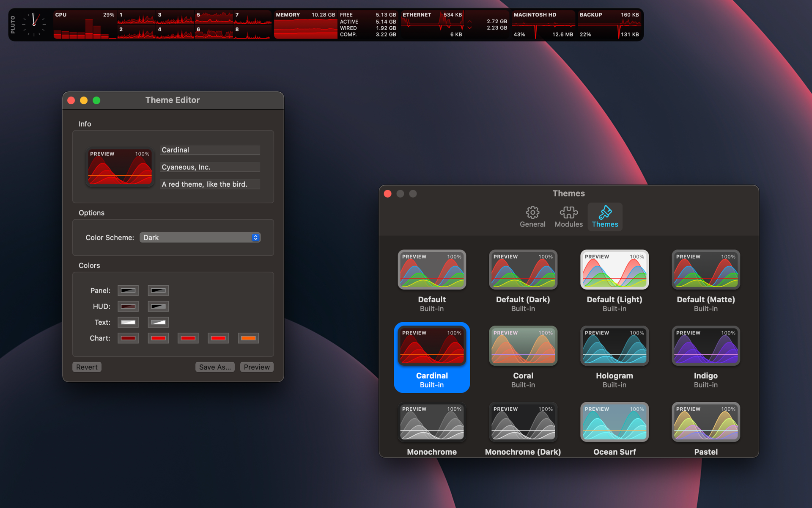
Task: Click the Save As... button
Action: click(x=215, y=367)
